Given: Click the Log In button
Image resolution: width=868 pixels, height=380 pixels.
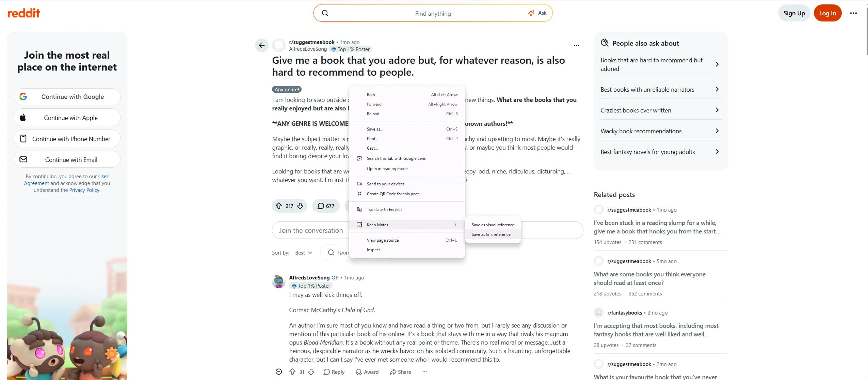Looking at the screenshot, I should 827,13.
